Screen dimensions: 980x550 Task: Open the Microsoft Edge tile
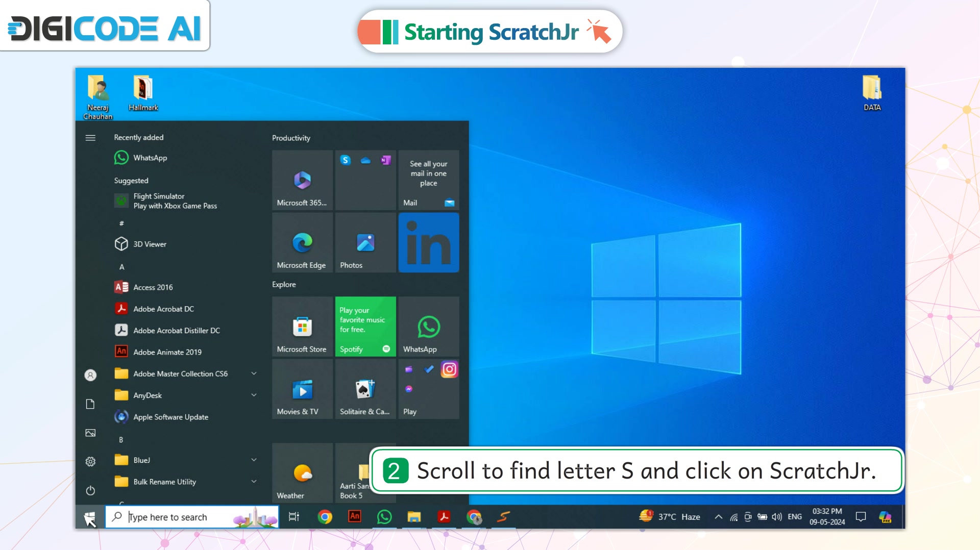pyautogui.click(x=302, y=243)
